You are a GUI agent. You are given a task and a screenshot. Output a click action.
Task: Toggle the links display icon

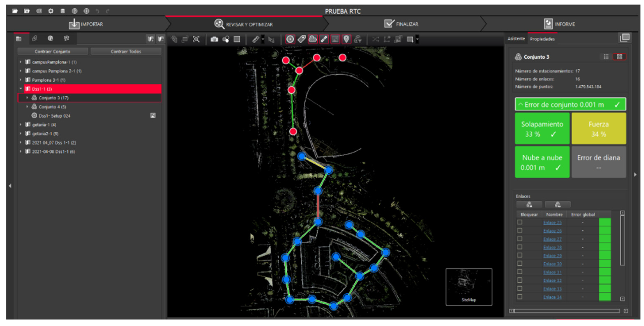click(x=324, y=39)
